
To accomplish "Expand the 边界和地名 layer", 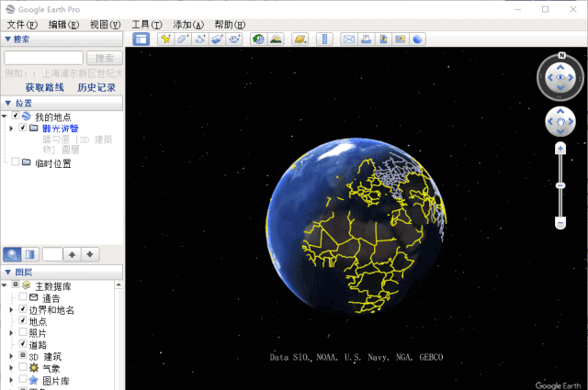I will 11,310.
